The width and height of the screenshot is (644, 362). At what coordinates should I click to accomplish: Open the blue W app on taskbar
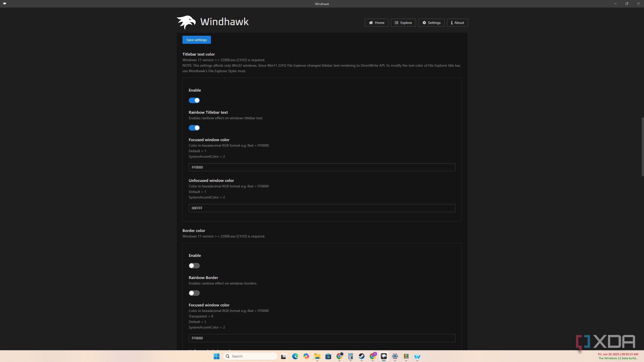point(417,356)
